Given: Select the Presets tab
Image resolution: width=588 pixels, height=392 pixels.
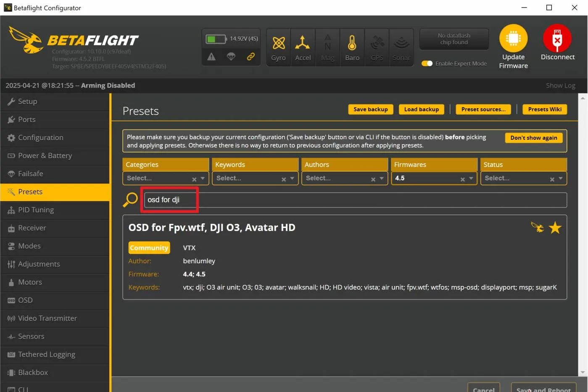Looking at the screenshot, I should (55, 192).
